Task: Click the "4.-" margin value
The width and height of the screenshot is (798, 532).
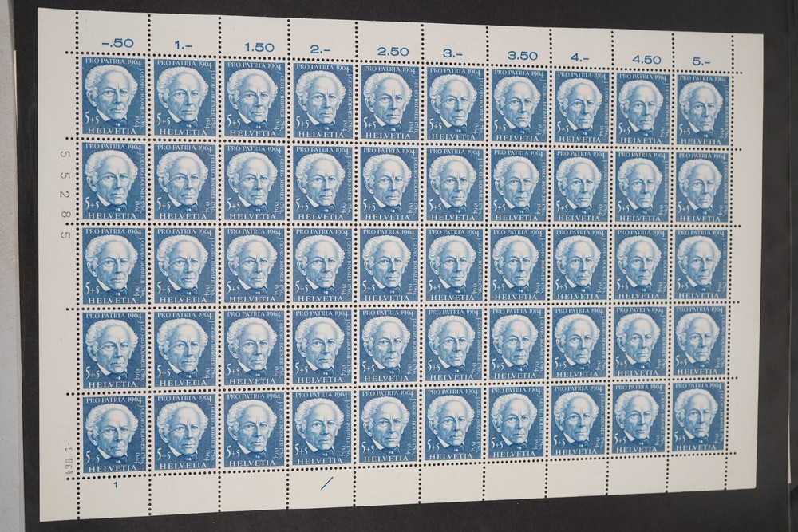Action: (580, 57)
